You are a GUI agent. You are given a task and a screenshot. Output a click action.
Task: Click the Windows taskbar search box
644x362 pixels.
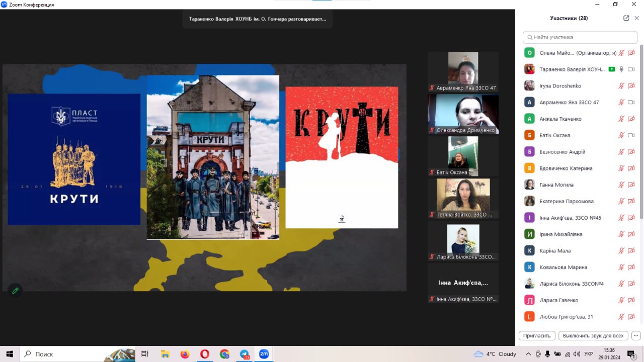[77, 354]
